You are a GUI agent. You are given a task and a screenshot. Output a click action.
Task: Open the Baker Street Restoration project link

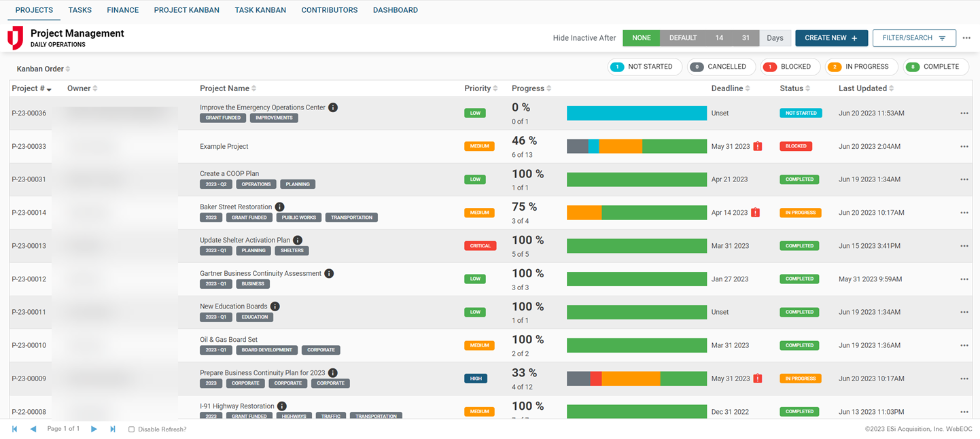[x=236, y=207]
